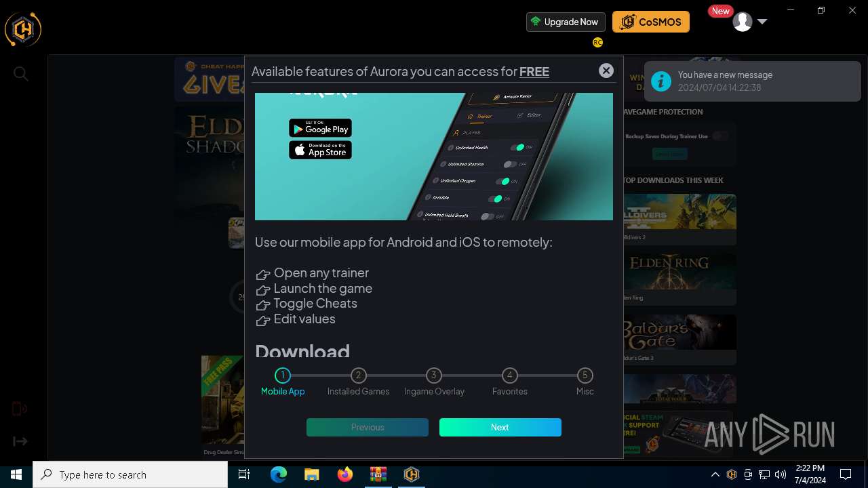Click the network tray icon
The image size is (868, 488).
tap(764, 474)
